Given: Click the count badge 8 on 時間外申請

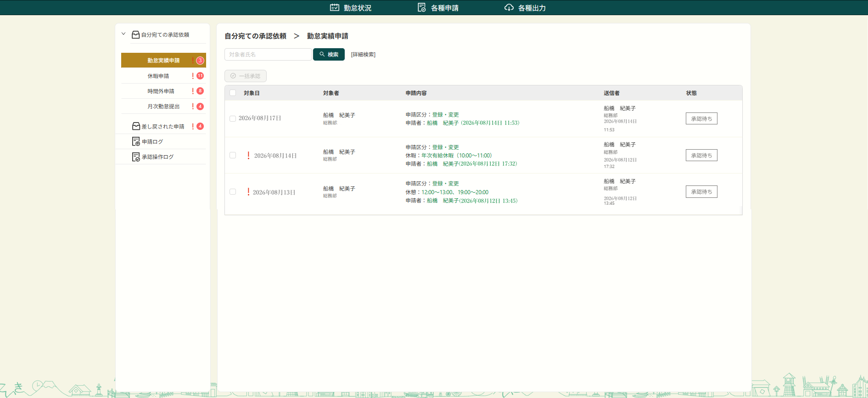Looking at the screenshot, I should (x=200, y=91).
